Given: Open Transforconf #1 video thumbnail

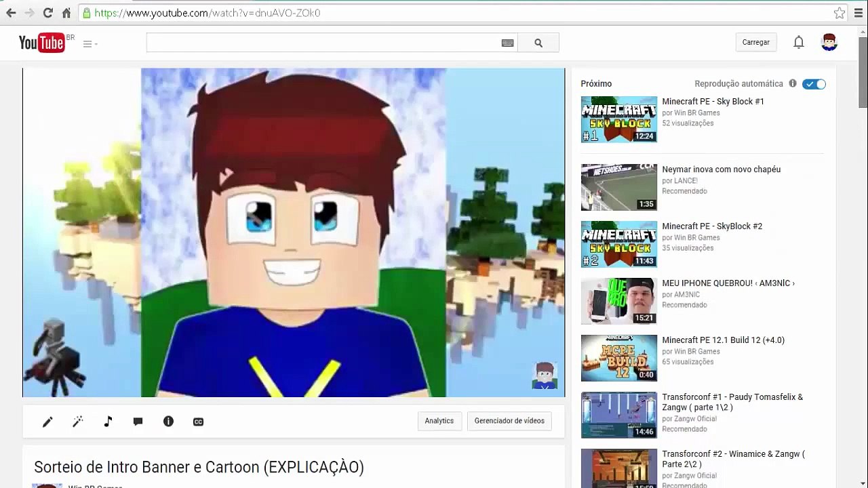Looking at the screenshot, I should (619, 415).
